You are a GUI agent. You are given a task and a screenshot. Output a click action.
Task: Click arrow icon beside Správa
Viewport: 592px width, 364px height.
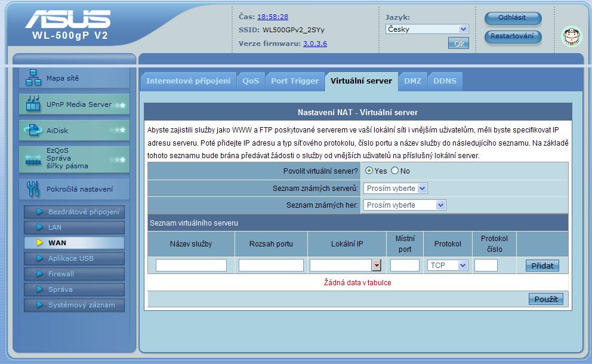tap(39, 289)
